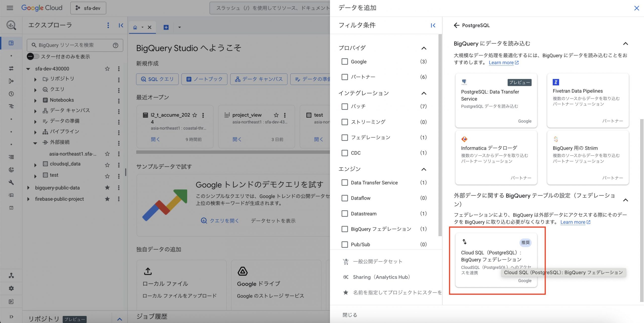Close the home tab
The image size is (644, 323).
(x=149, y=27)
